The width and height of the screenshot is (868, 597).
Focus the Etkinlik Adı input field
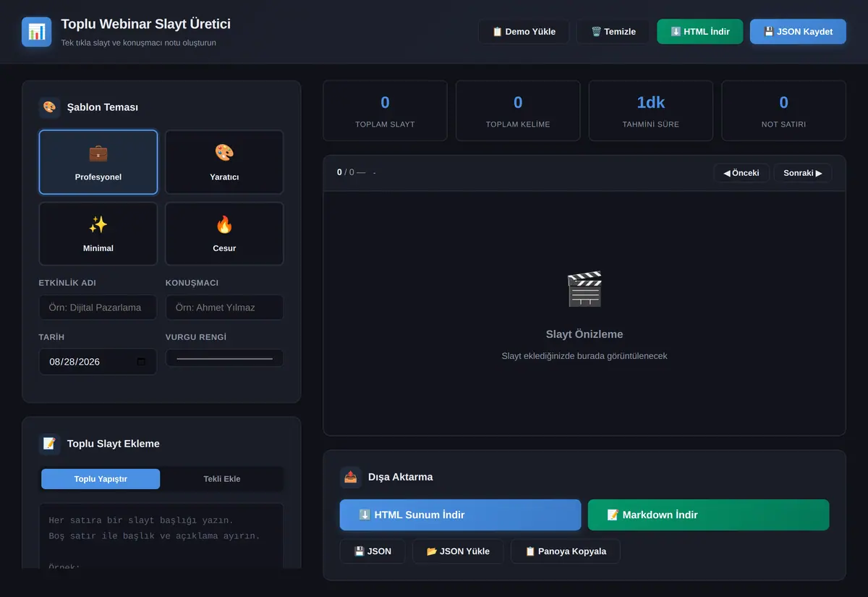98,308
